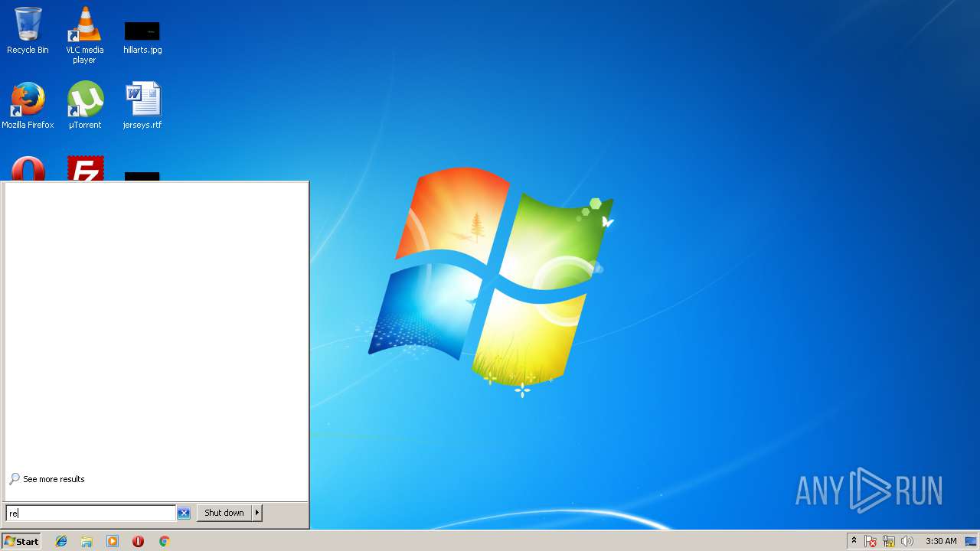The image size is (980, 551).
Task: Open Windows Explorer folder from the taskbar
Action: (87, 541)
